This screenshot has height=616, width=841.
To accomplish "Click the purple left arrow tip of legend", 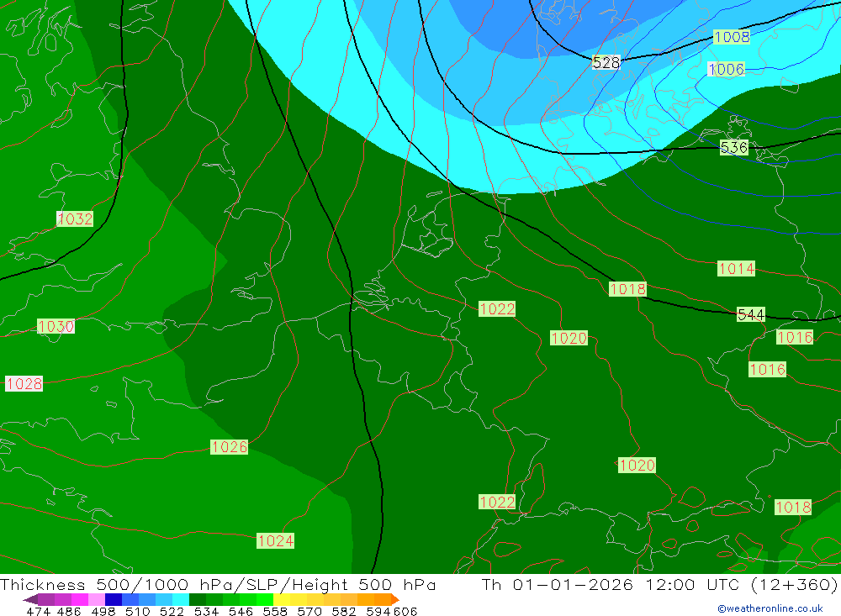I will pos(29,599).
